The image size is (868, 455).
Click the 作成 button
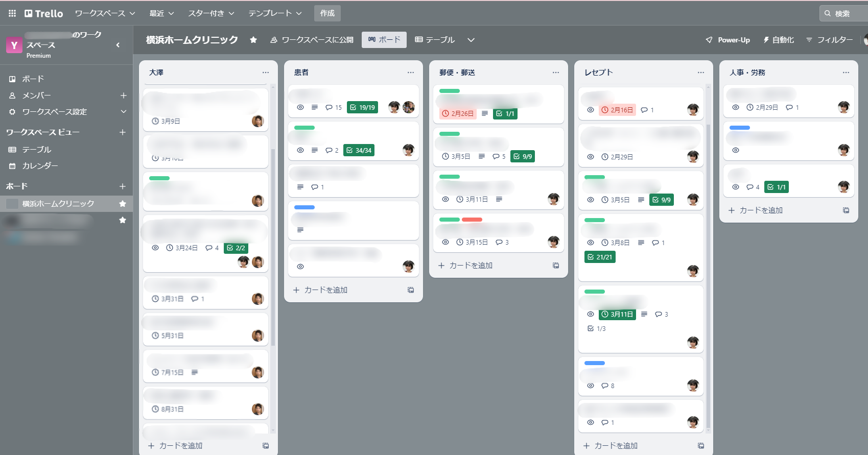pyautogui.click(x=327, y=13)
